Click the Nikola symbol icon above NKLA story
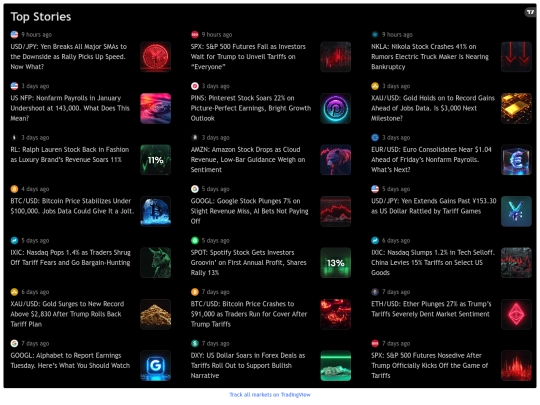Screen dimensions: 540x405 click(x=375, y=34)
